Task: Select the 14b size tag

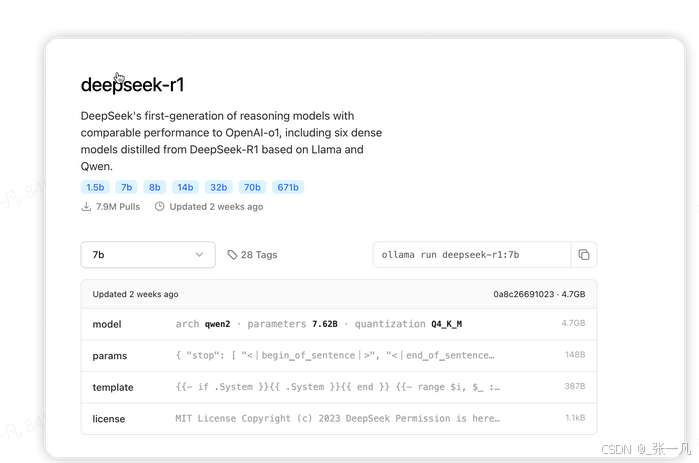Action: [185, 187]
